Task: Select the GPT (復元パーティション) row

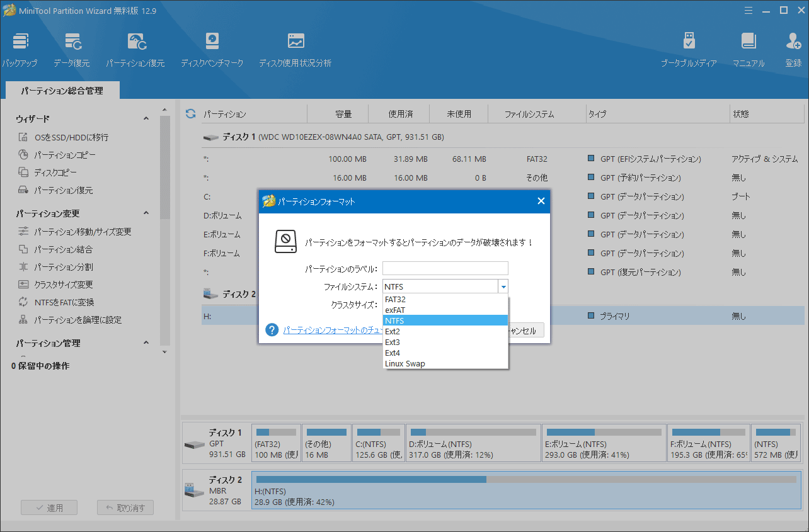Action: tap(503, 272)
